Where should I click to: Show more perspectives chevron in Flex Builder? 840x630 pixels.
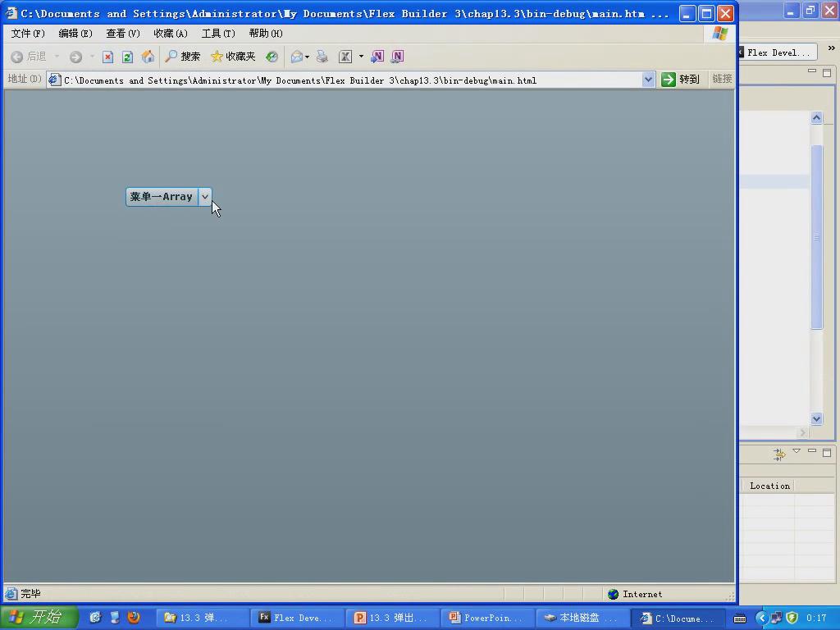pyautogui.click(x=832, y=48)
